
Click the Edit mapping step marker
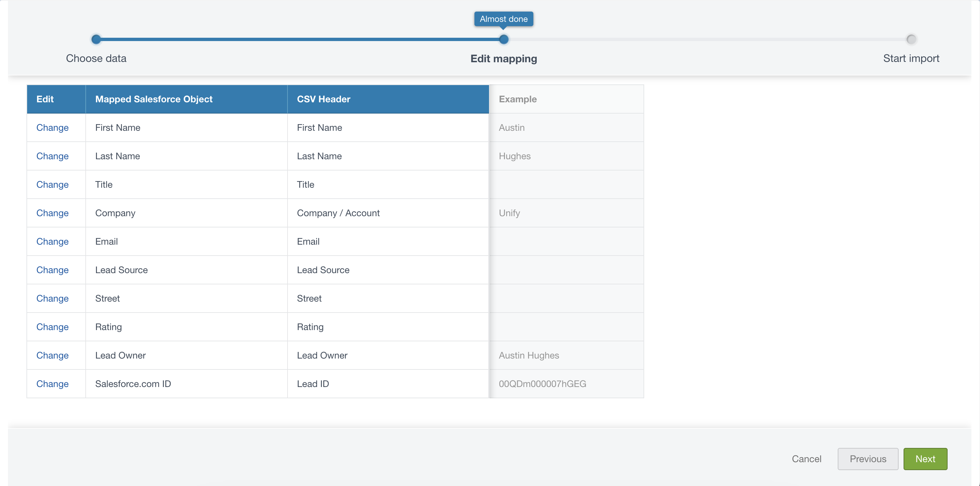point(503,39)
